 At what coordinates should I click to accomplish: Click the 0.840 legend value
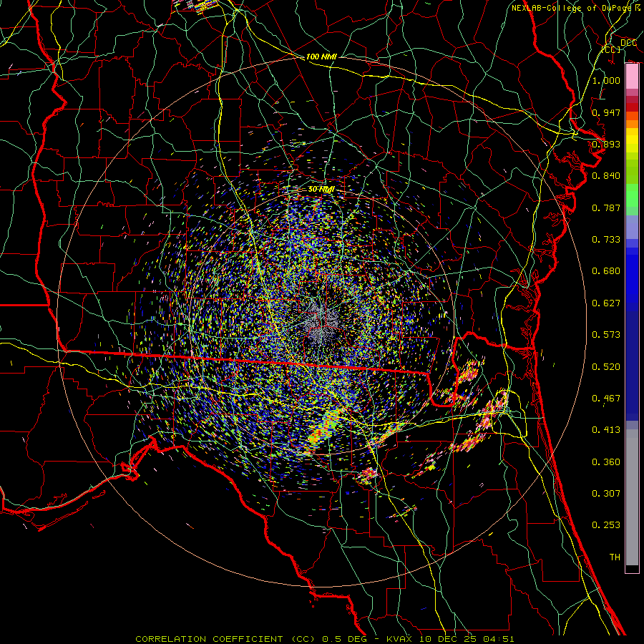coord(606,176)
